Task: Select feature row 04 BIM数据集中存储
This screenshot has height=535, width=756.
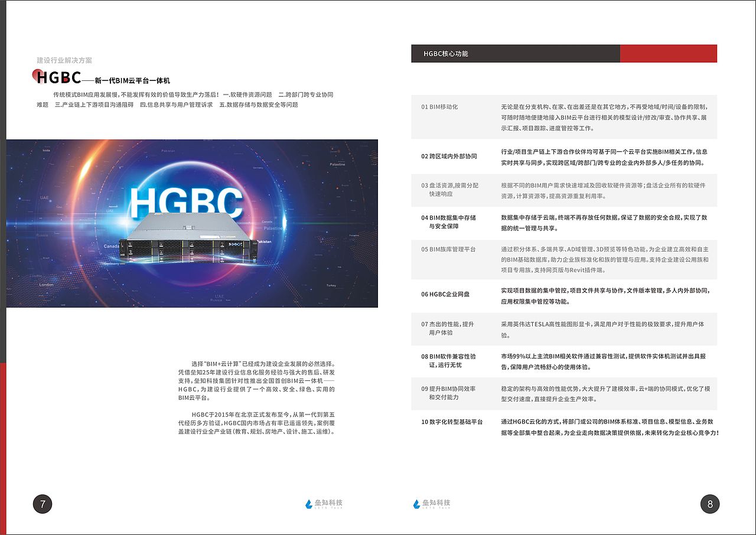Action: tap(564, 222)
